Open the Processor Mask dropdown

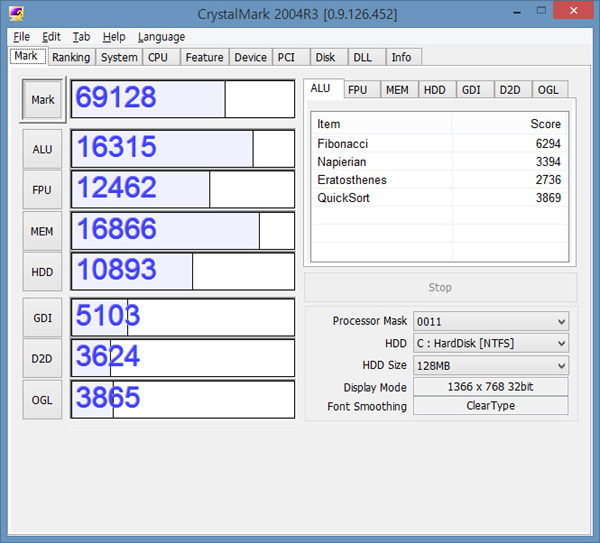490,321
